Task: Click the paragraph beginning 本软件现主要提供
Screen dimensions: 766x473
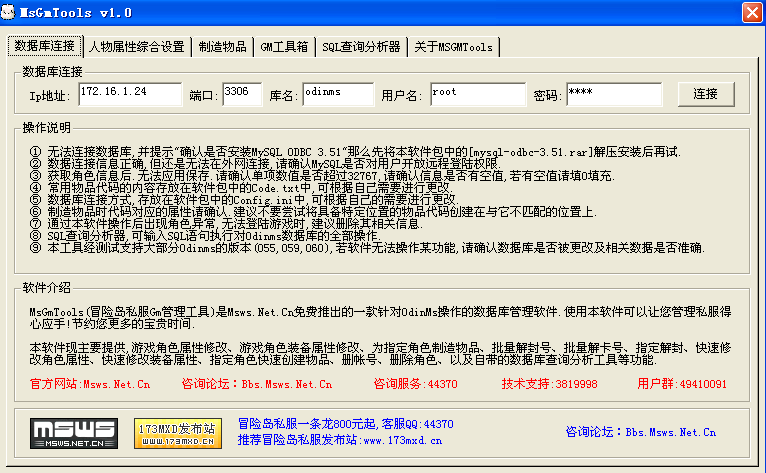Action: [380, 354]
